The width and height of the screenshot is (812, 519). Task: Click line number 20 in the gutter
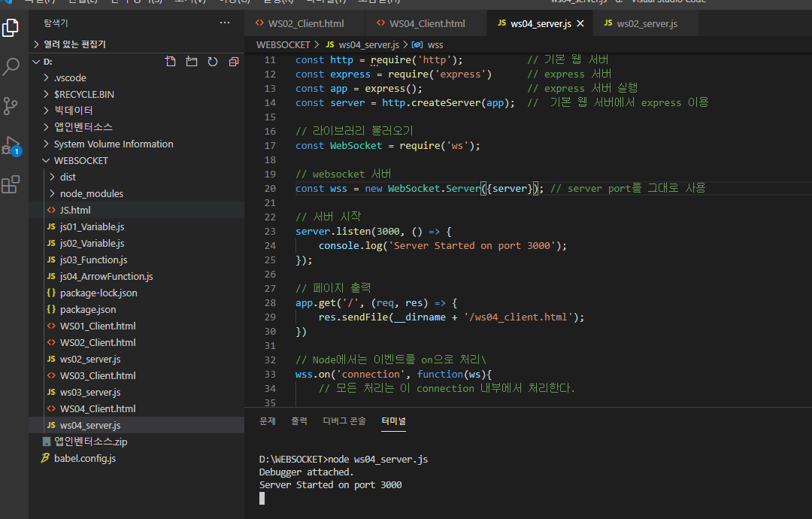(x=270, y=189)
